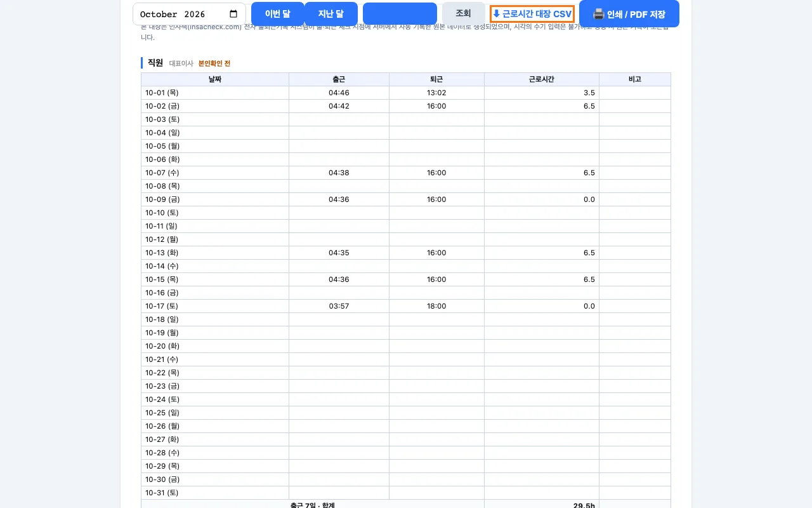Open the calendar picker icon in month field
The height and width of the screenshot is (508, 812).
pyautogui.click(x=233, y=14)
